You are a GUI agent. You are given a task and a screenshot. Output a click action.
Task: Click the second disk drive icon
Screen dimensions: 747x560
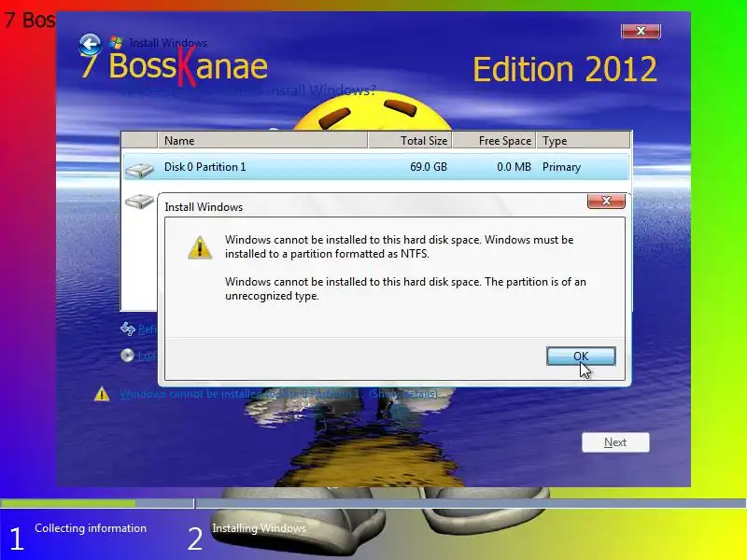coord(139,202)
